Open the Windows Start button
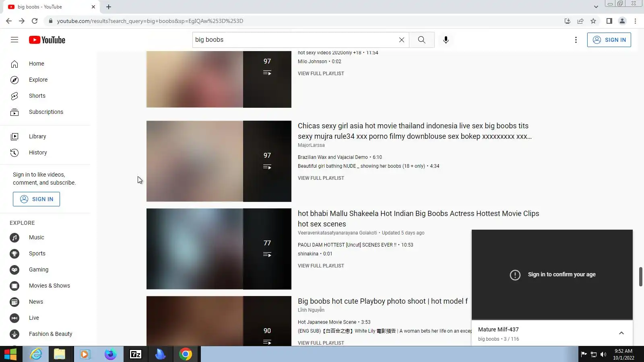Viewport: 644px width, 362px height. (10, 354)
